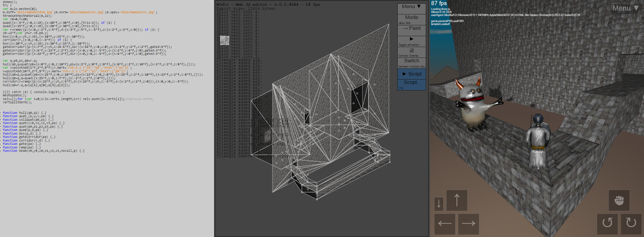The image size is (644, 237).
Task: Click the move right arrow button
Action: (469, 224)
